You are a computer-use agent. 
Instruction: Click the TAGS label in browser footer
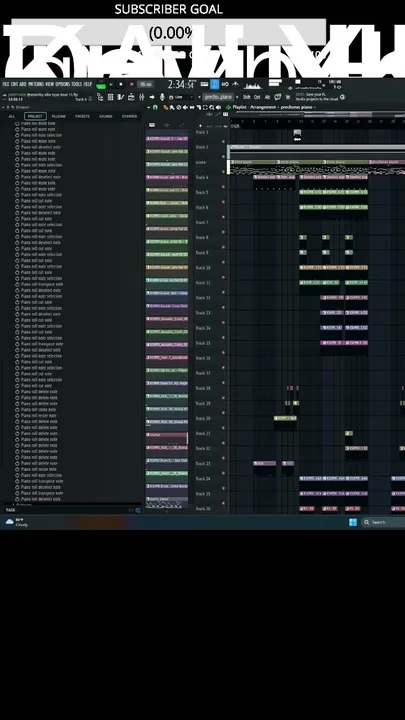click(x=10, y=510)
